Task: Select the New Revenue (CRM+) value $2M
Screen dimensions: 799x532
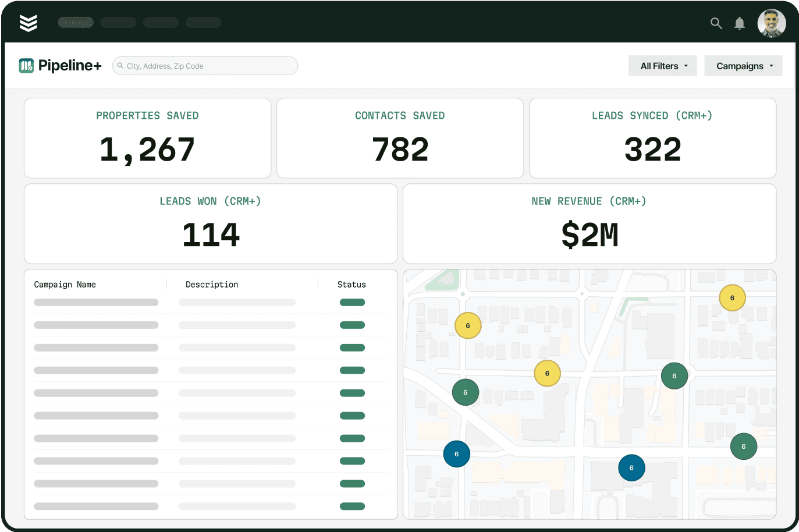Action: point(590,235)
